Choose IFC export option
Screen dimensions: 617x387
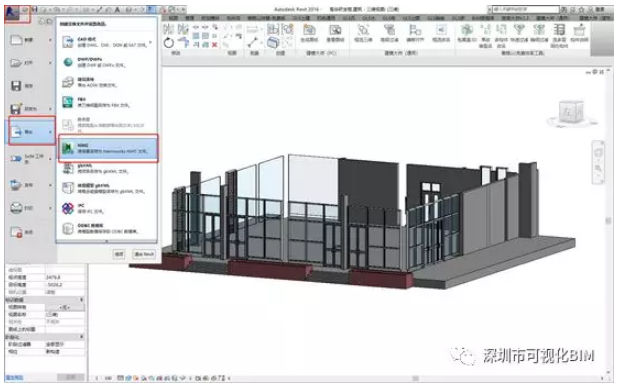107,208
